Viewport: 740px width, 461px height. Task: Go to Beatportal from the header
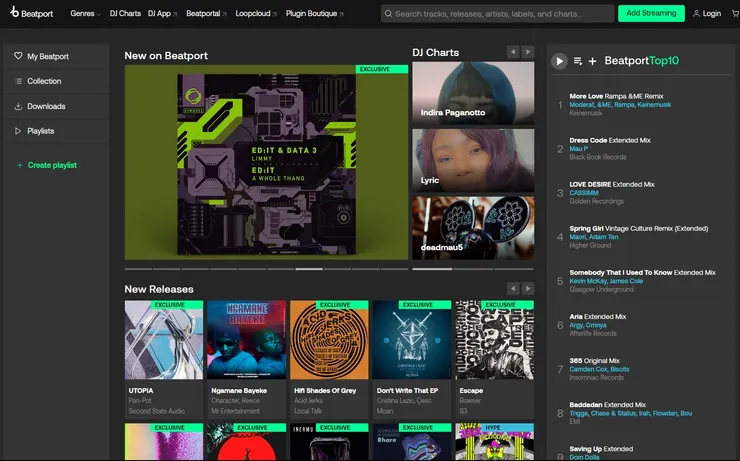206,14
